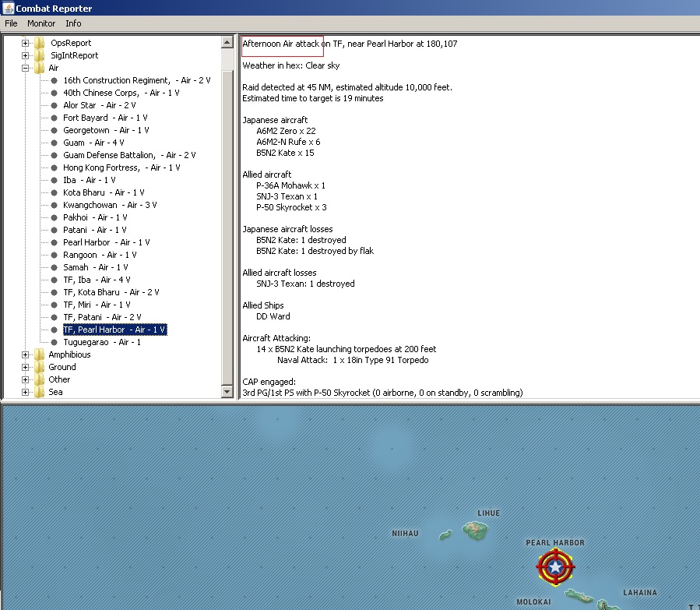Click the LAHAINA label on the map
This screenshot has width=700, height=610.
click(640, 593)
